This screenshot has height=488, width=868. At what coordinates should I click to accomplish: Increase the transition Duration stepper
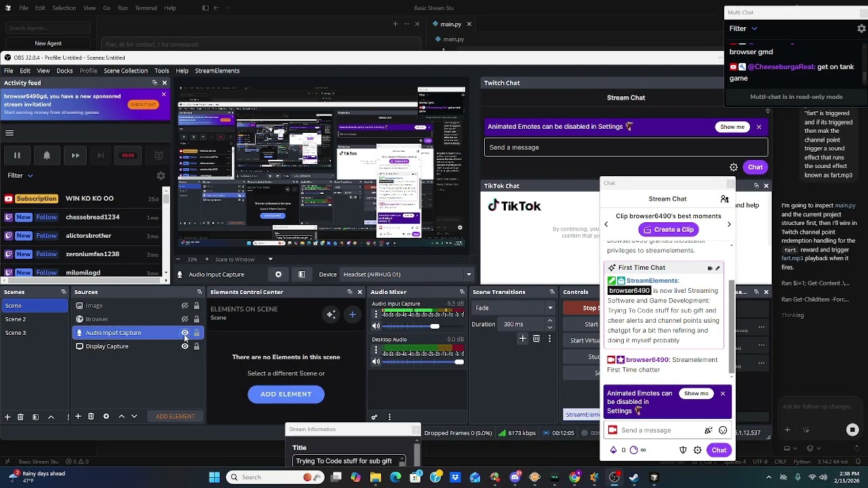tap(550, 321)
